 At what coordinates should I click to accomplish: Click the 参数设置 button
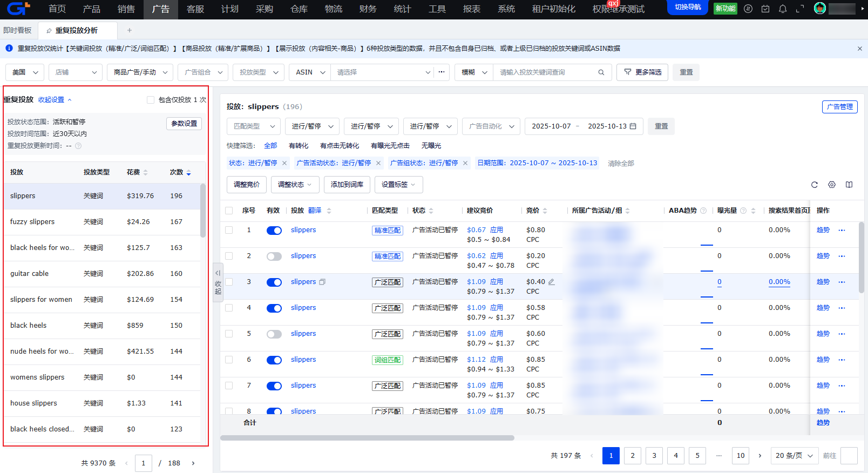pos(184,124)
